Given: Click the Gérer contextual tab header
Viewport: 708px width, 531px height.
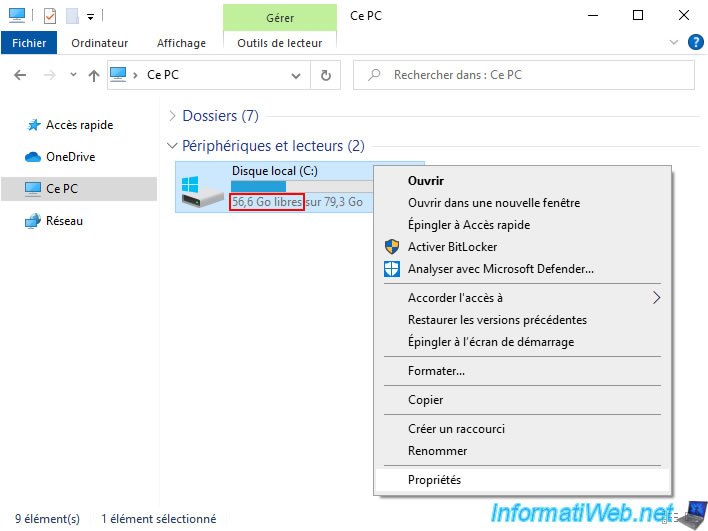Looking at the screenshot, I should [279, 18].
